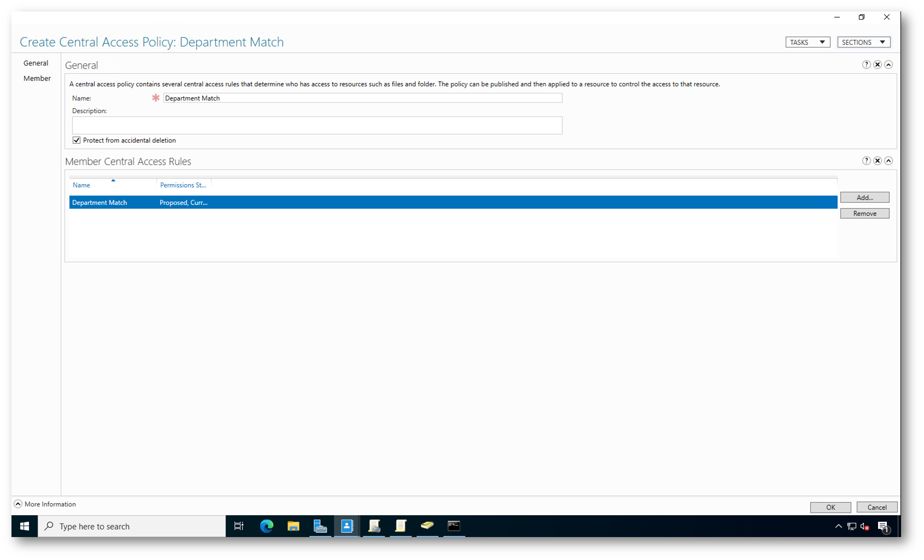This screenshot has height=560, width=924.
Task: Confirm the policy with OK
Action: point(831,507)
